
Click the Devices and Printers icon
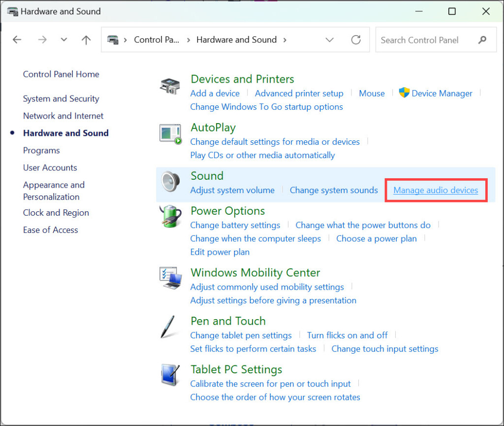170,86
